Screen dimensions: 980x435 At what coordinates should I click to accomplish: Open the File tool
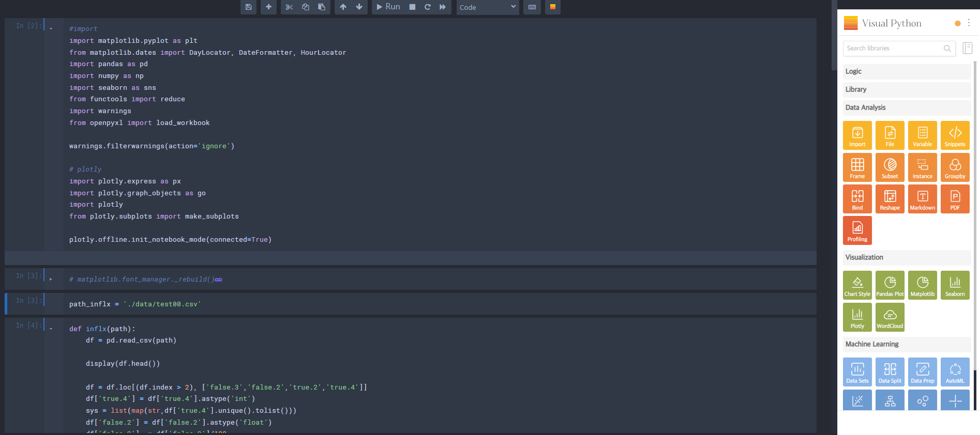click(890, 135)
